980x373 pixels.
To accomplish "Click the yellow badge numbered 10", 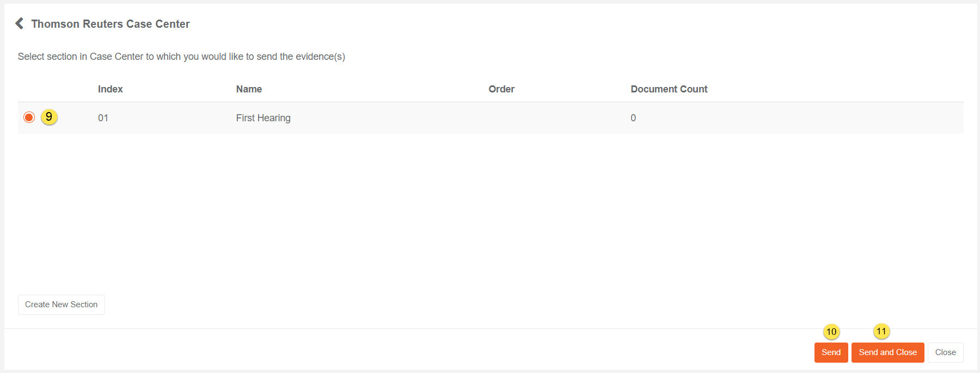I will coord(831,332).
